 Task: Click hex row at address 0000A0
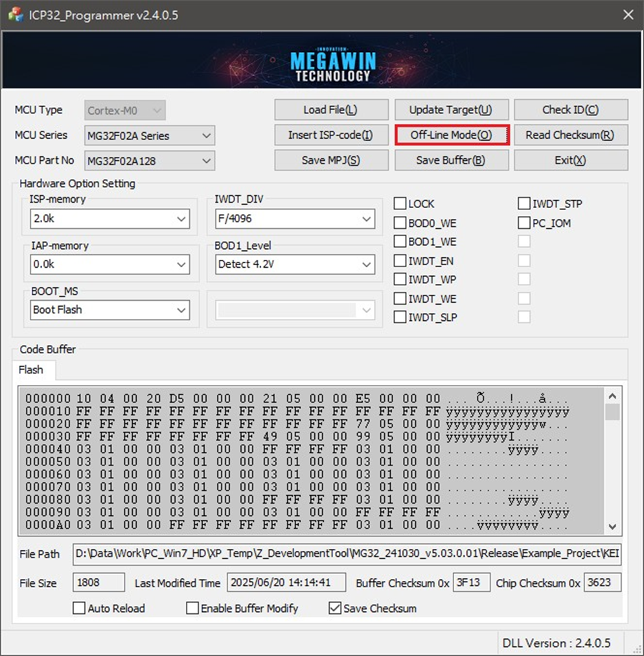click(x=297, y=525)
